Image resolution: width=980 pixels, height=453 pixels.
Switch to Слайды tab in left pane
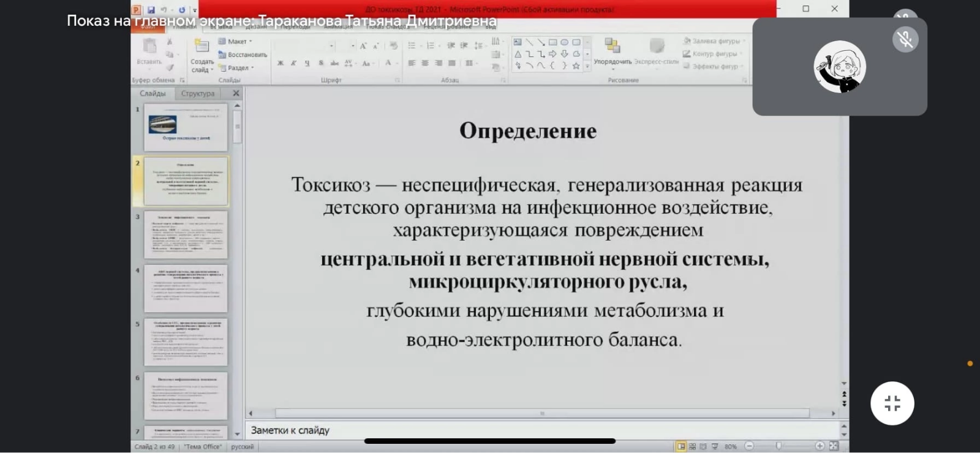153,94
